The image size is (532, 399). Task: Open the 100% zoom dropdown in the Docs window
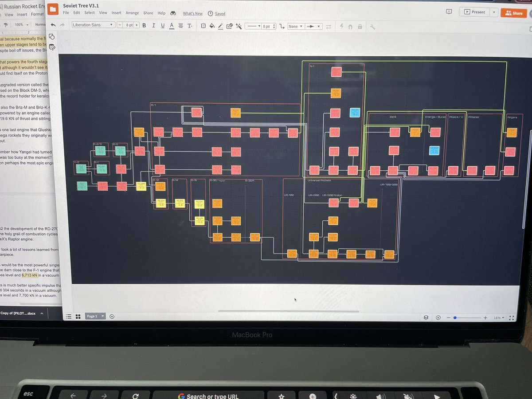pyautogui.click(x=21, y=24)
